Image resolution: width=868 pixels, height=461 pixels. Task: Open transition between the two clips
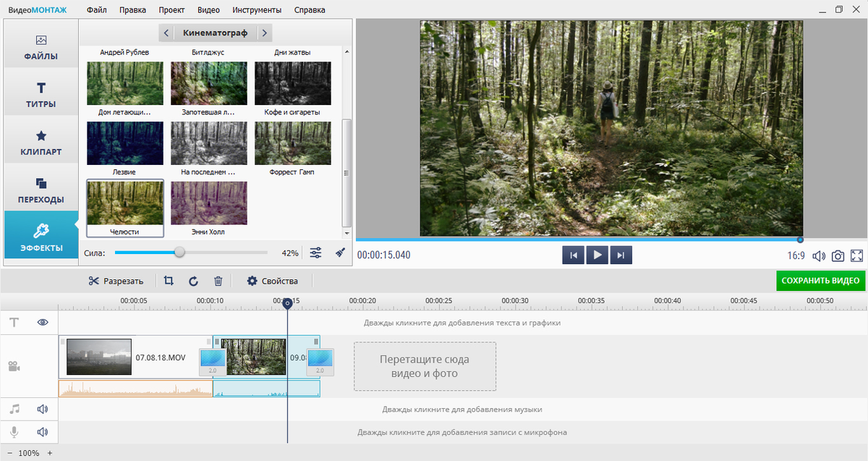tap(213, 362)
